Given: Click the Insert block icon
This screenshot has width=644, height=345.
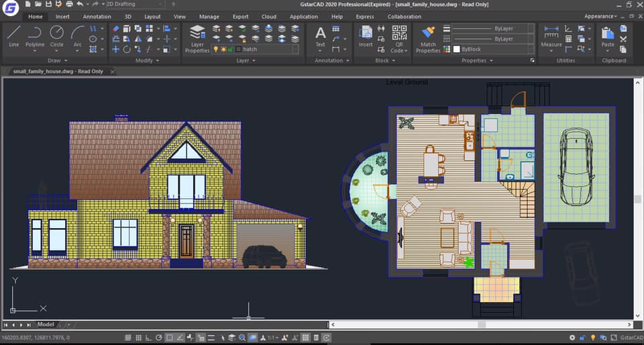Looking at the screenshot, I should click(366, 36).
